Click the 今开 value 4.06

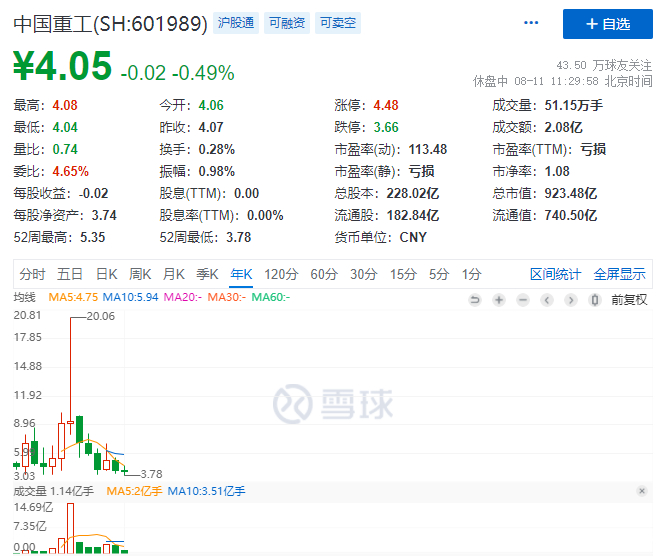tap(211, 105)
